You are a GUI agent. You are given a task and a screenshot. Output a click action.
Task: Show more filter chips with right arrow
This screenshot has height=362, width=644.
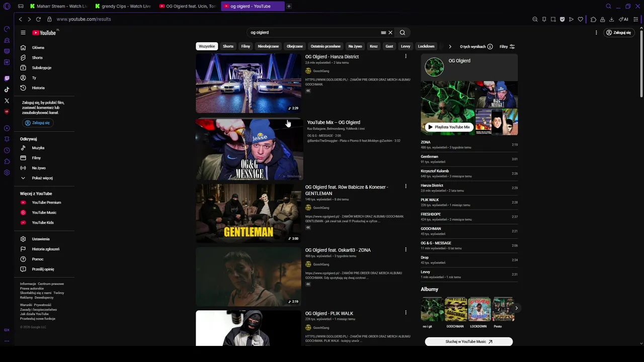pos(450,47)
